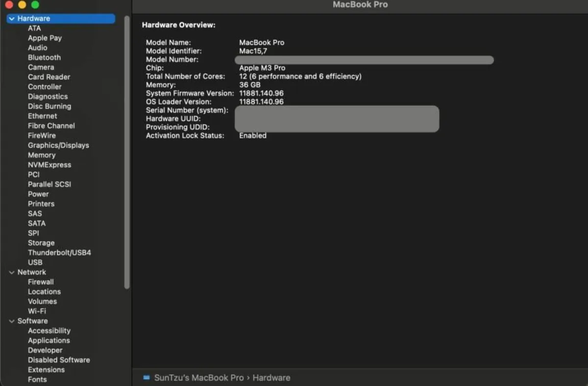Image resolution: width=588 pixels, height=386 pixels.
Task: Collapse the Software section chevron
Action: pyautogui.click(x=12, y=321)
